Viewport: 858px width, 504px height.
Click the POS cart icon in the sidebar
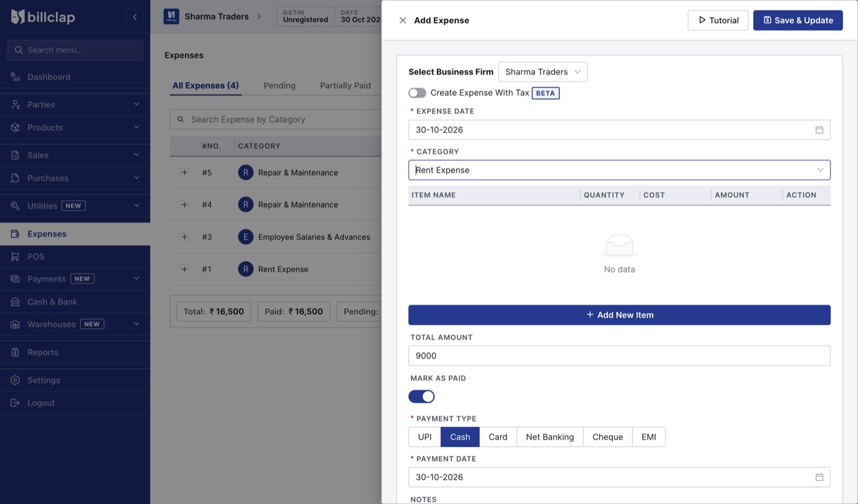point(15,256)
